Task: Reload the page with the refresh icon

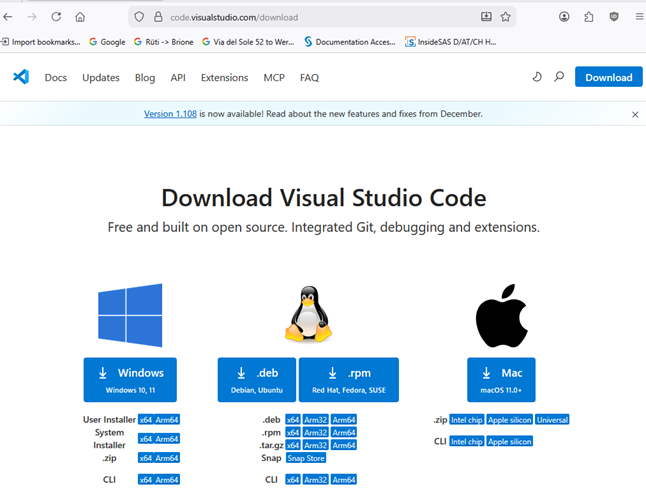Action: point(56,17)
